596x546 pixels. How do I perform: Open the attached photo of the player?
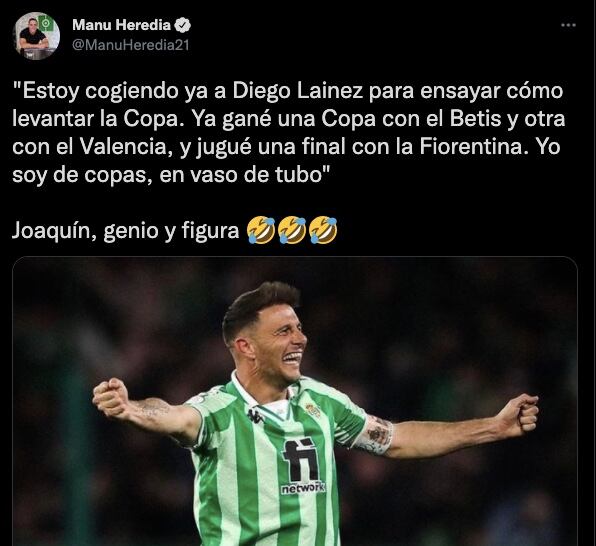click(295, 401)
